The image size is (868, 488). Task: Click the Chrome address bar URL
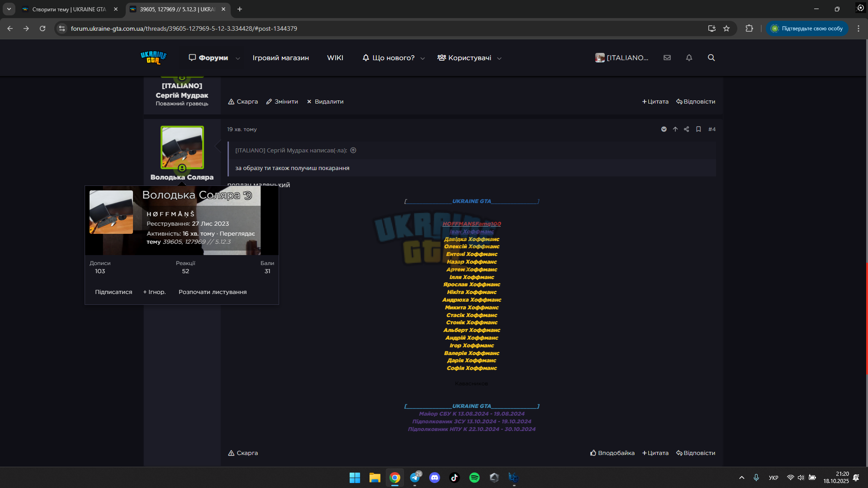(184, 28)
